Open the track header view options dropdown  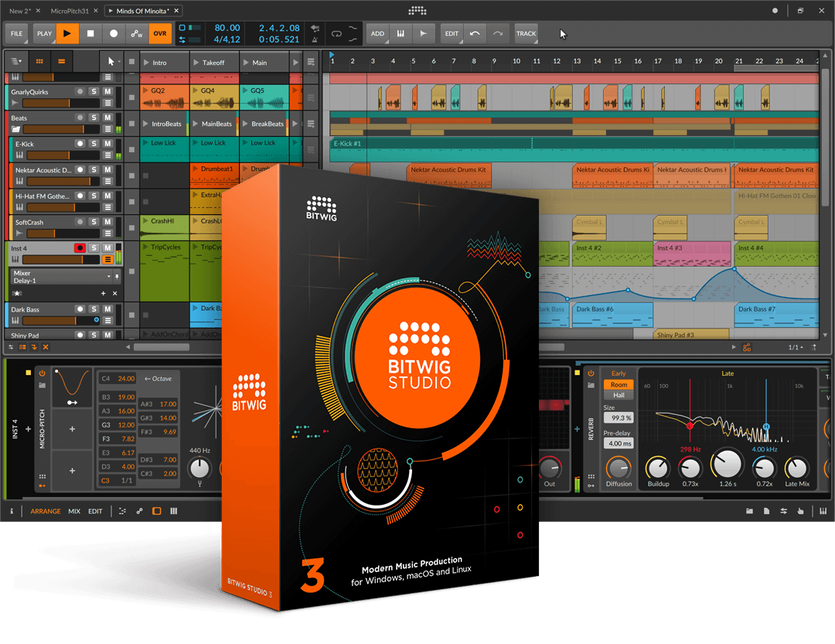(16, 61)
